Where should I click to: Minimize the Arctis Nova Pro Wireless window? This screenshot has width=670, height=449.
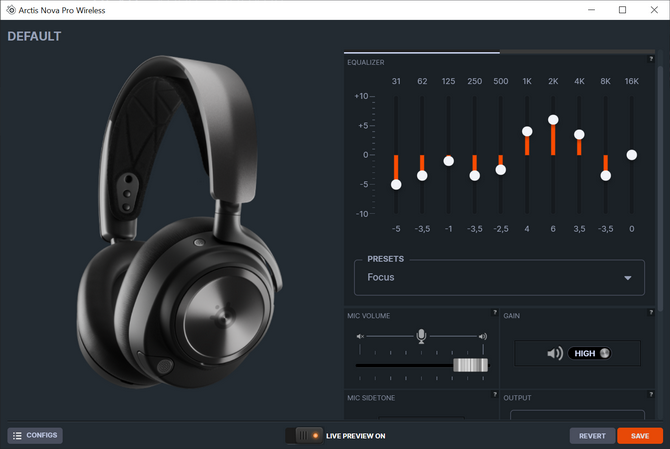tap(591, 10)
